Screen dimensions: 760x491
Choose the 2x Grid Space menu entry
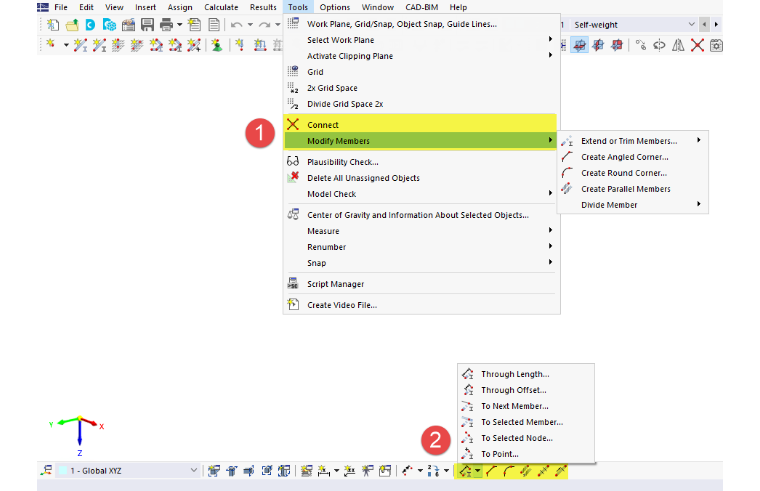pos(421,88)
